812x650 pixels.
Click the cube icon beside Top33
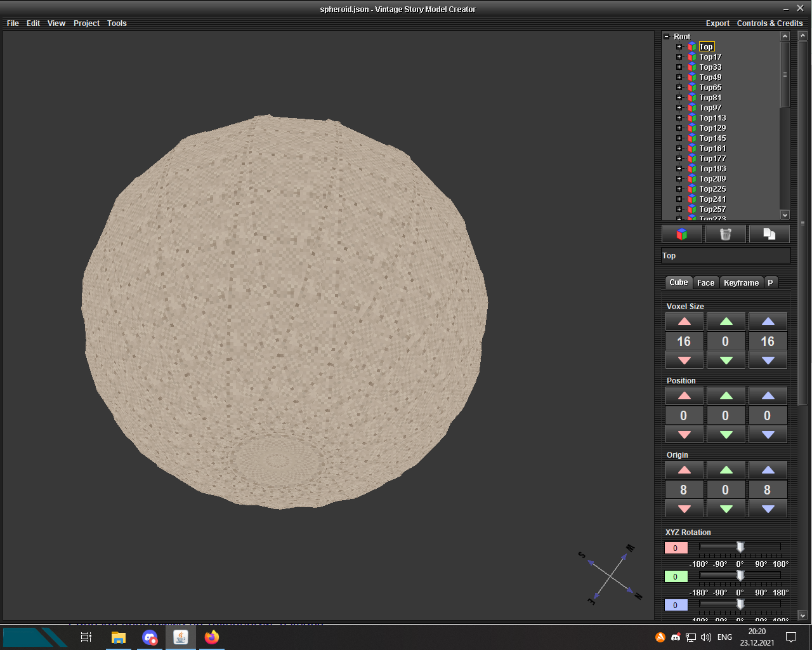pos(691,67)
